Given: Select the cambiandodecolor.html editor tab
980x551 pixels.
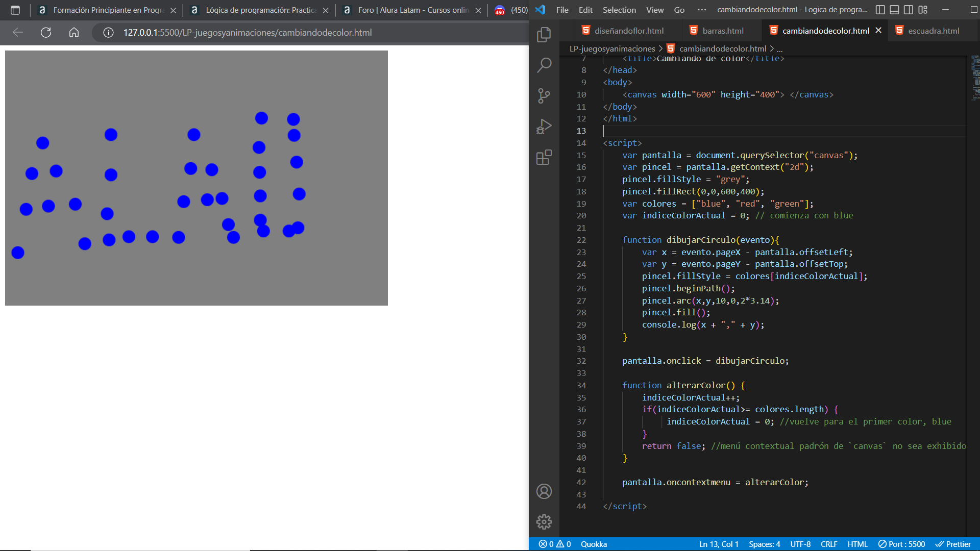Looking at the screenshot, I should pos(825,31).
